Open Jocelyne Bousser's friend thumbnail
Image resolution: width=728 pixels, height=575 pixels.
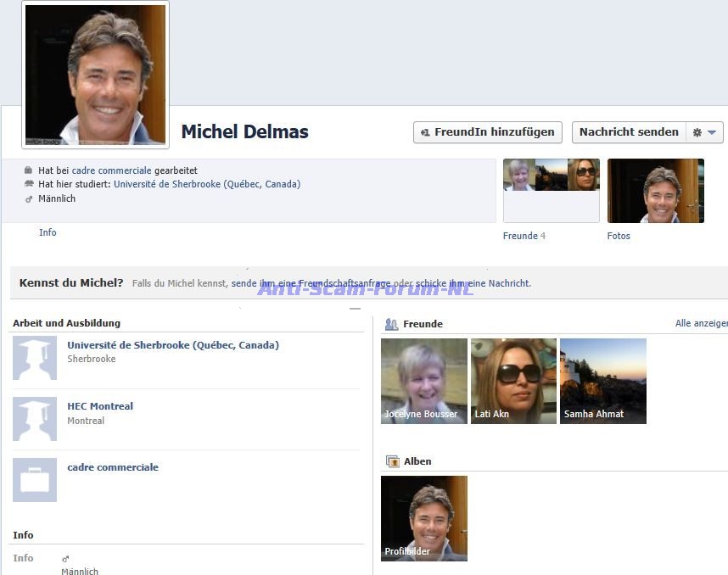(424, 381)
